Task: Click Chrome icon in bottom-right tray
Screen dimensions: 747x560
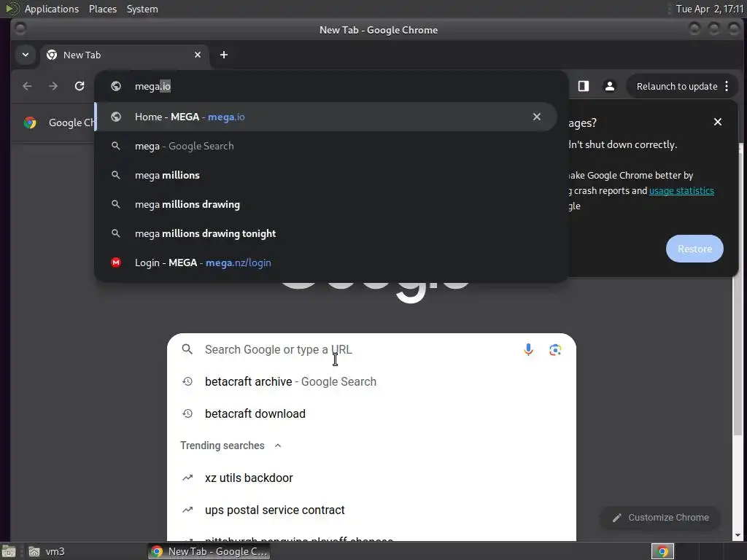Action: pos(662,551)
